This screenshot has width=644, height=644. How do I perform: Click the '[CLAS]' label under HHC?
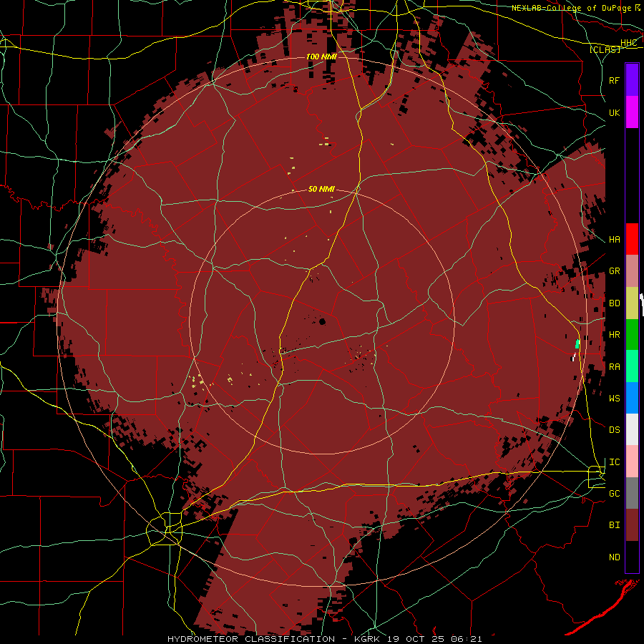pos(605,49)
